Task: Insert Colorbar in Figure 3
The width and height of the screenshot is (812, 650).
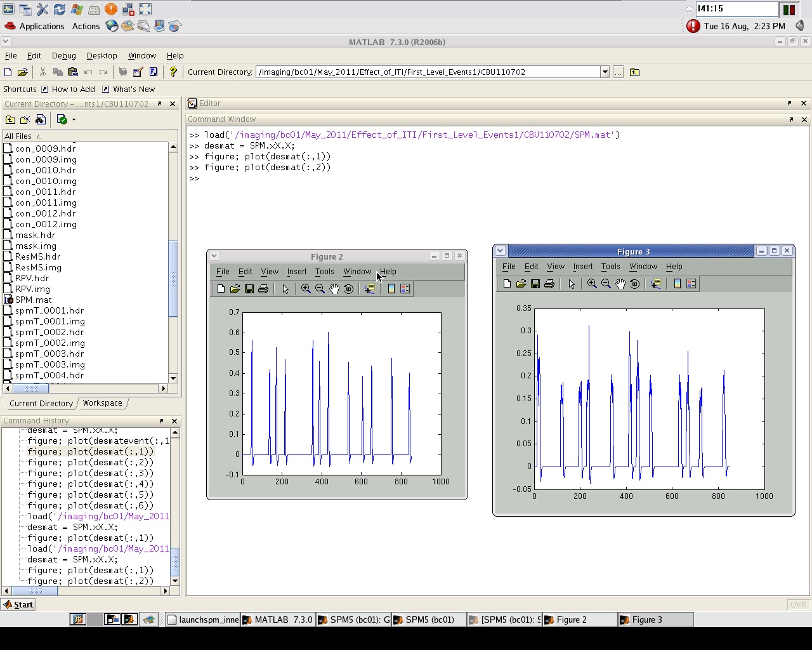Action: click(677, 284)
